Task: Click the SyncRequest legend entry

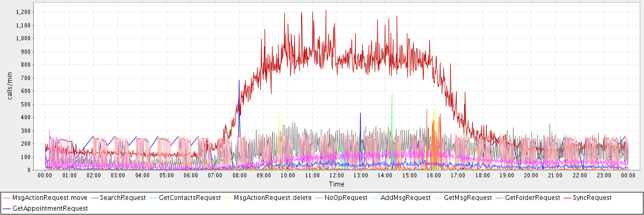Action: click(589, 198)
